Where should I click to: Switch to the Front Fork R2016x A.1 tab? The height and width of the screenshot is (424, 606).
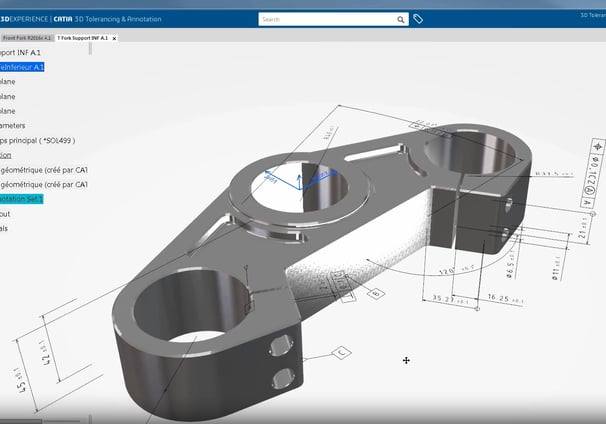pyautogui.click(x=27, y=38)
